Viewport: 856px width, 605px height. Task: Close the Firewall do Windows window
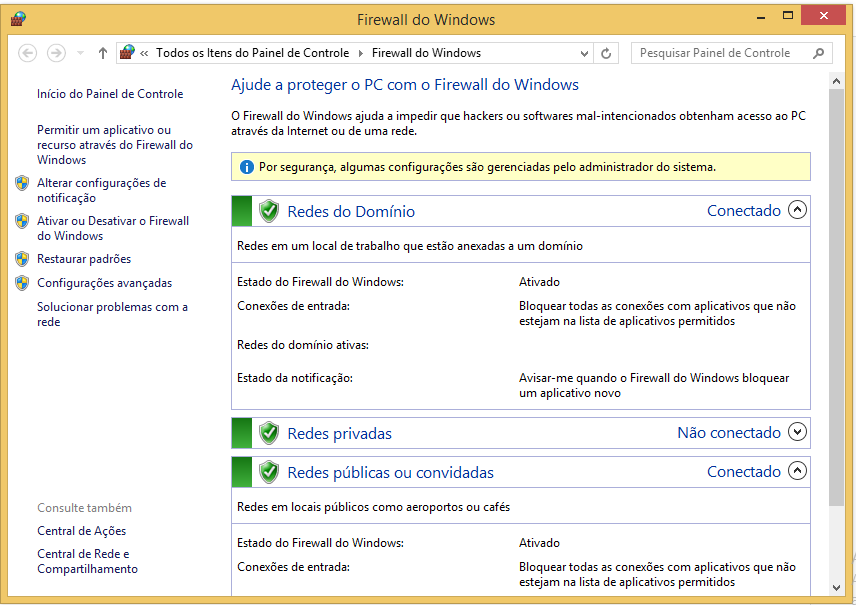[x=824, y=16]
